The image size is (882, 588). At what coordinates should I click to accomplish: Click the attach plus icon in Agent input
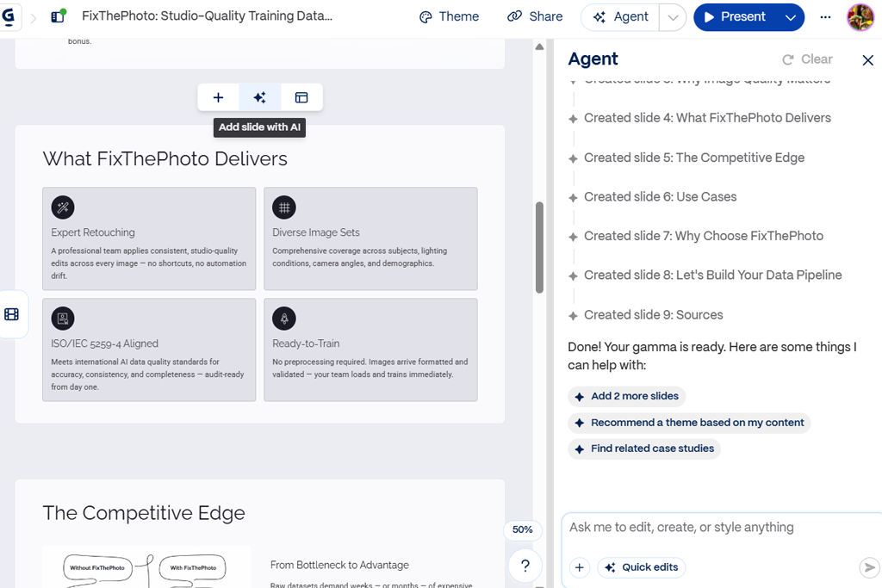tap(580, 567)
